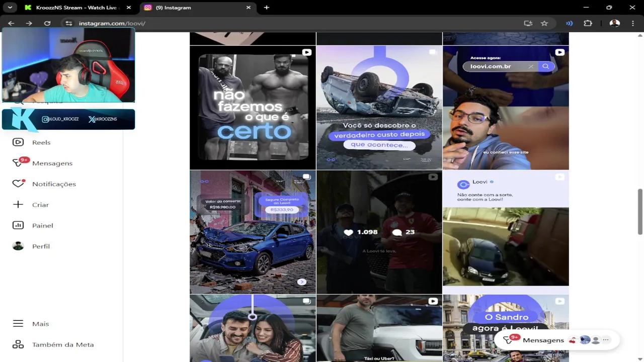Screen dimensions: 644x362
Task: Click the Notificações label in sidebar
Action: click(54, 184)
